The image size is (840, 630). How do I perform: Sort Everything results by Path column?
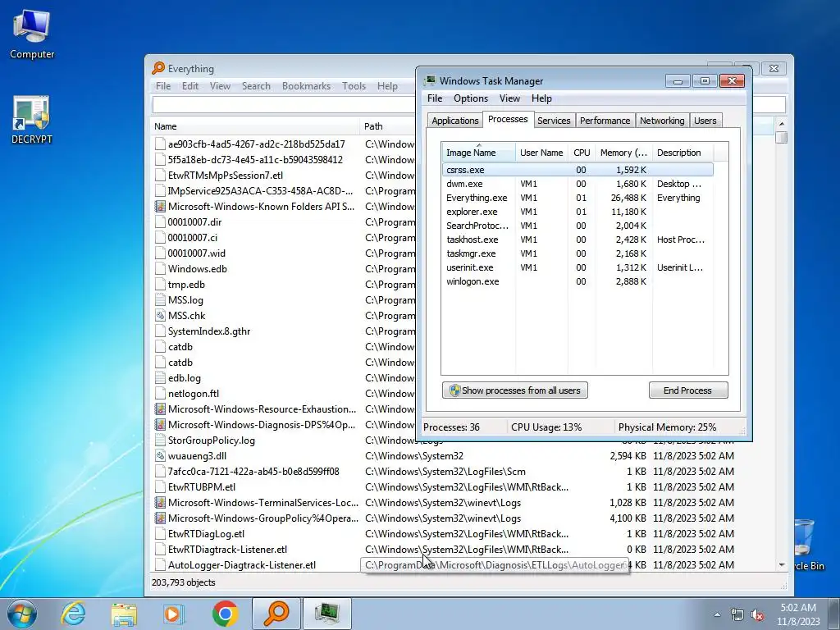(389, 126)
